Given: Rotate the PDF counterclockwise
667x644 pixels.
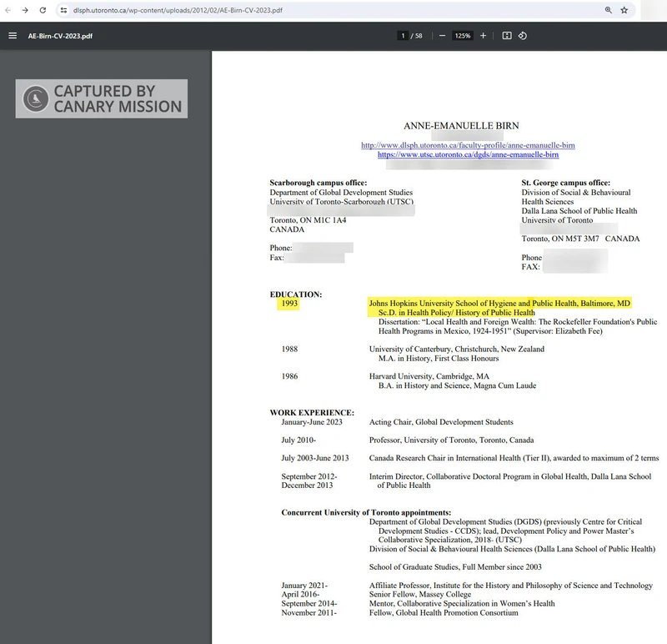Looking at the screenshot, I should click(523, 36).
